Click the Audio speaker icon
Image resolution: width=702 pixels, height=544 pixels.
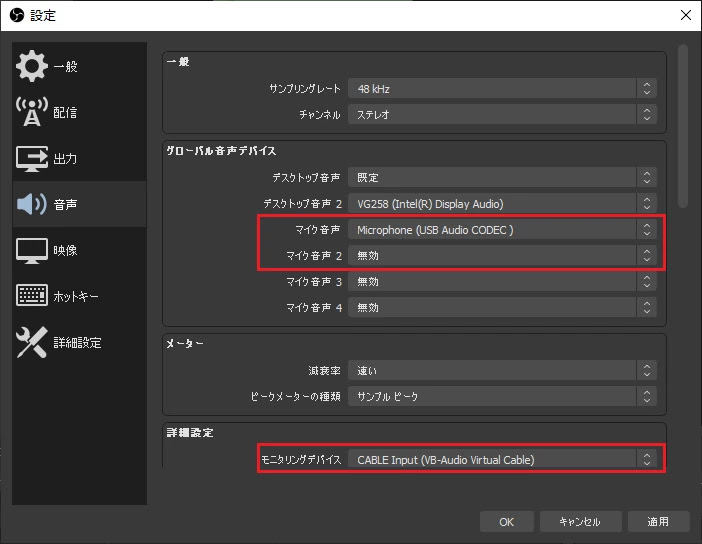[x=31, y=204]
